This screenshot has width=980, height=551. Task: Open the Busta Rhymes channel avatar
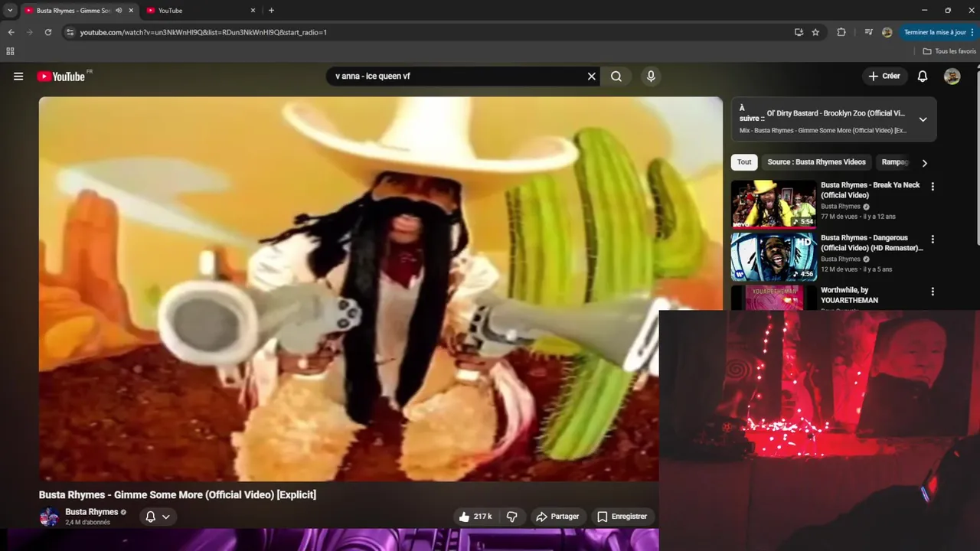click(x=49, y=517)
